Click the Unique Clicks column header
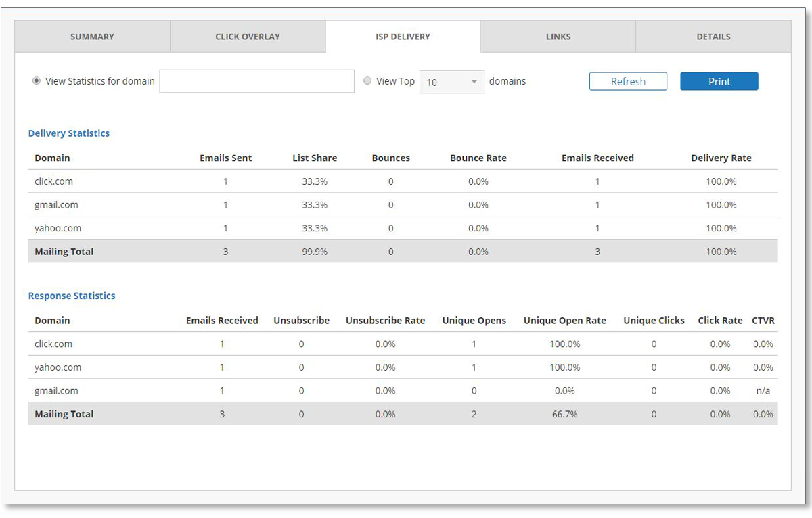The width and height of the screenshot is (812, 518). 654,321
